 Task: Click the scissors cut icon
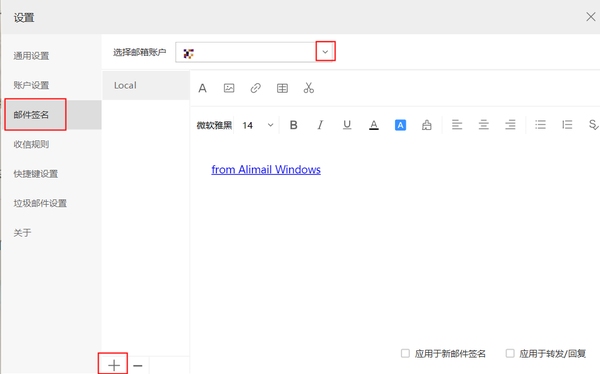(308, 88)
